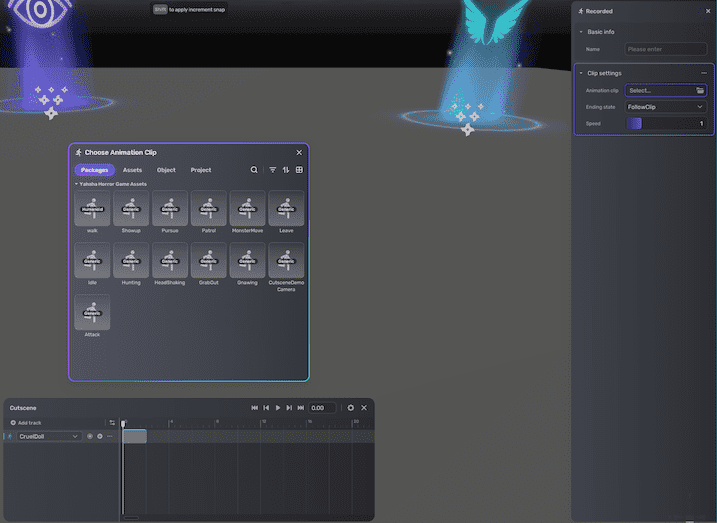The width and height of the screenshot is (717, 523).
Task: Switch to the Object tab
Action: pos(166,170)
